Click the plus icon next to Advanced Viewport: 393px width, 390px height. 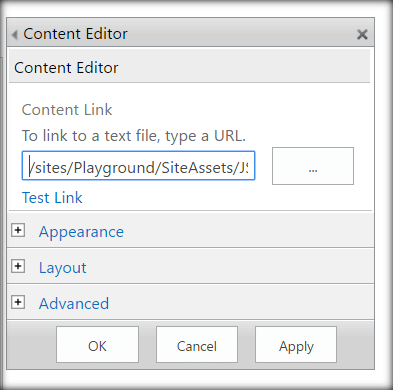click(18, 302)
